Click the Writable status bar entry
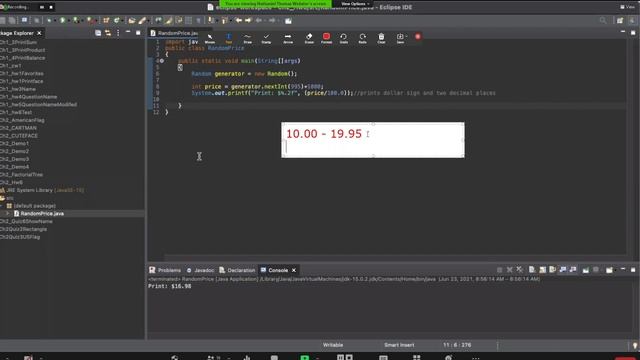Viewport: 640px width, 360px height. pyautogui.click(x=333, y=345)
